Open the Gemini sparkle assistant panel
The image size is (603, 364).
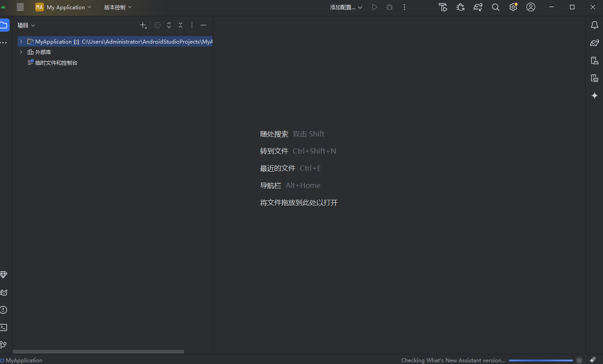595,96
